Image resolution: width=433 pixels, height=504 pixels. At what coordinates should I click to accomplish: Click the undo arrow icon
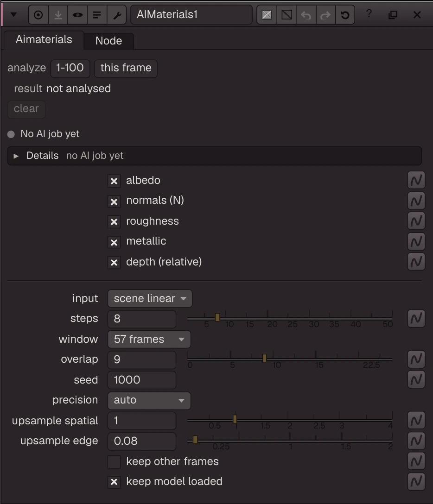click(306, 15)
